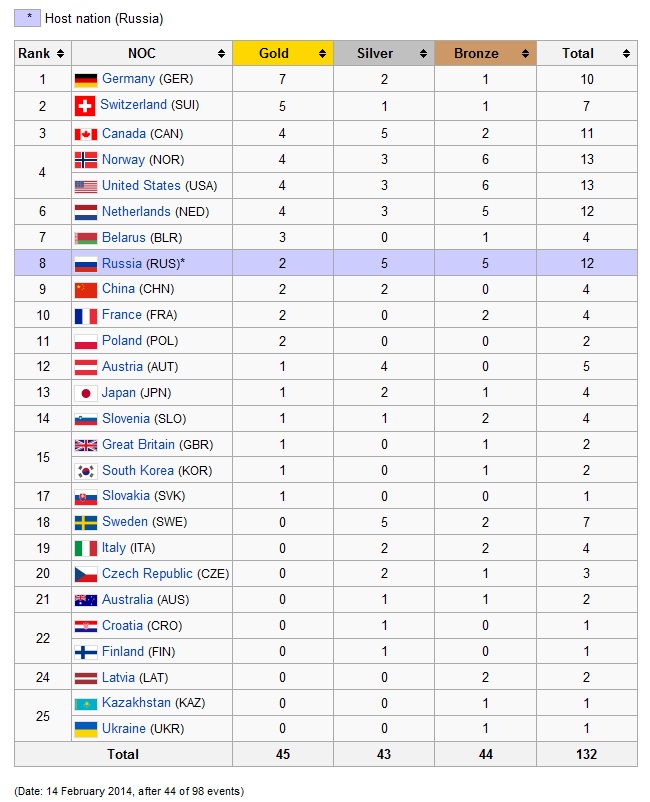
Task: Select the grand total value 132
Action: click(x=586, y=754)
